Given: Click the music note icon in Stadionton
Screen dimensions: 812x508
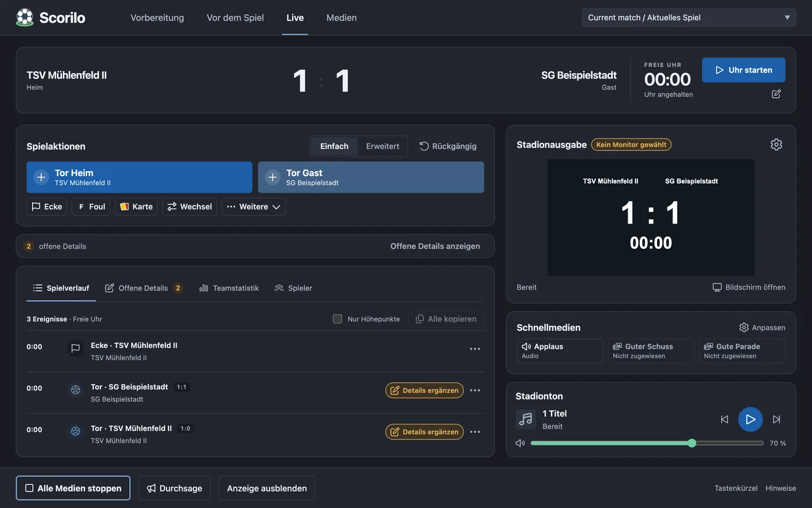Looking at the screenshot, I should point(526,419).
